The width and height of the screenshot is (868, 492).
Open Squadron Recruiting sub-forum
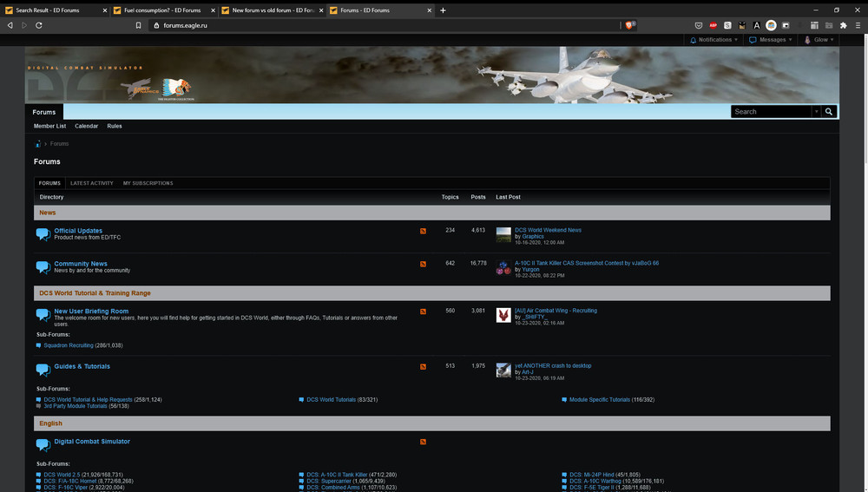pyautogui.click(x=69, y=345)
